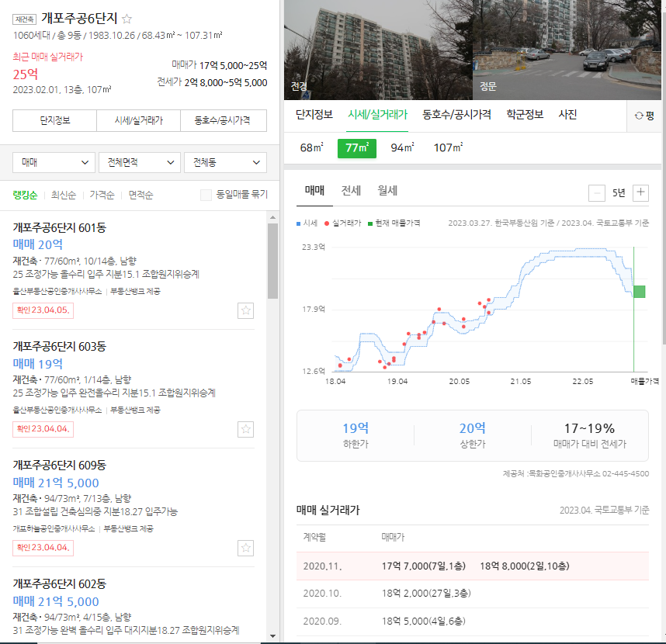Click the 단지정보 button in left panel
666x644 pixels.
click(55, 120)
